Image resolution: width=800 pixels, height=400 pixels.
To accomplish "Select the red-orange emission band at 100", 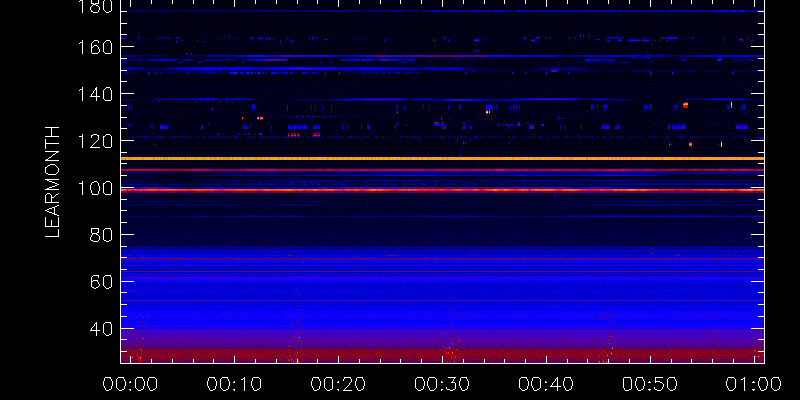I will [442, 190].
